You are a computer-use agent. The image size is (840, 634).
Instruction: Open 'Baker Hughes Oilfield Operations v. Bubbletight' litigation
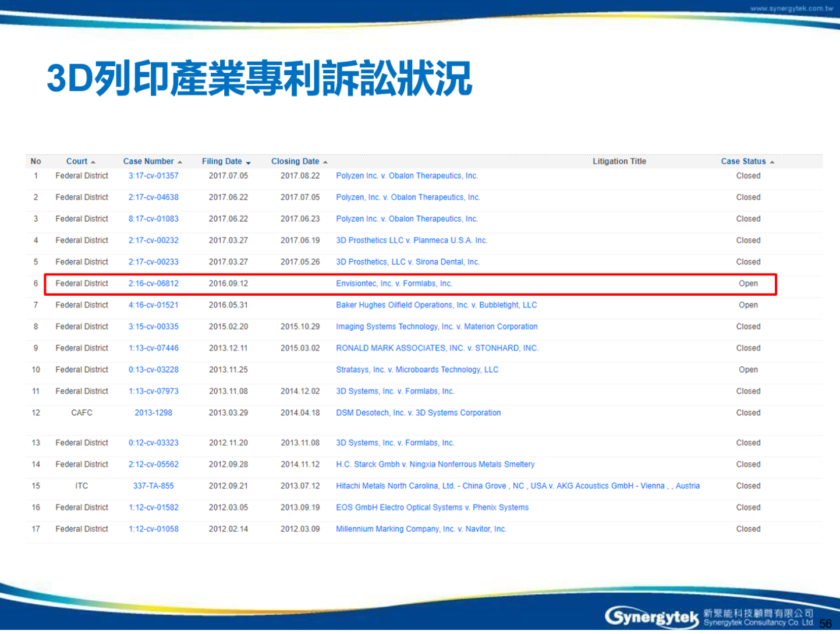pos(437,305)
